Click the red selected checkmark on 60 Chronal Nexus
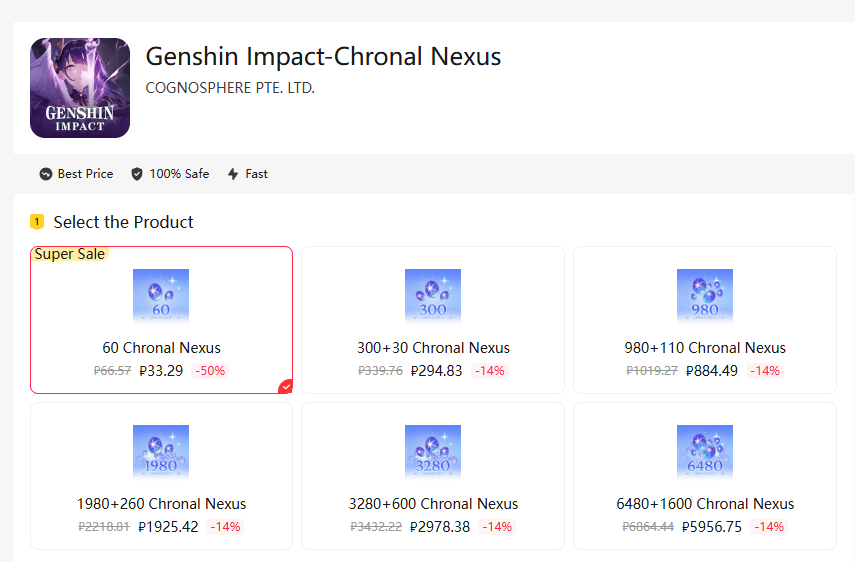The image size is (855, 562). (x=286, y=386)
